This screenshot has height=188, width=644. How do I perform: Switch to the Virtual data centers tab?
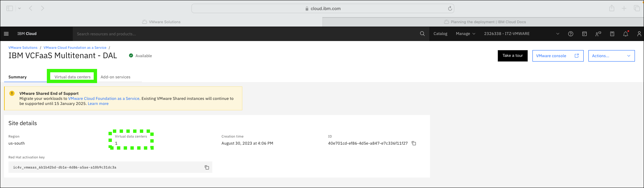point(72,77)
